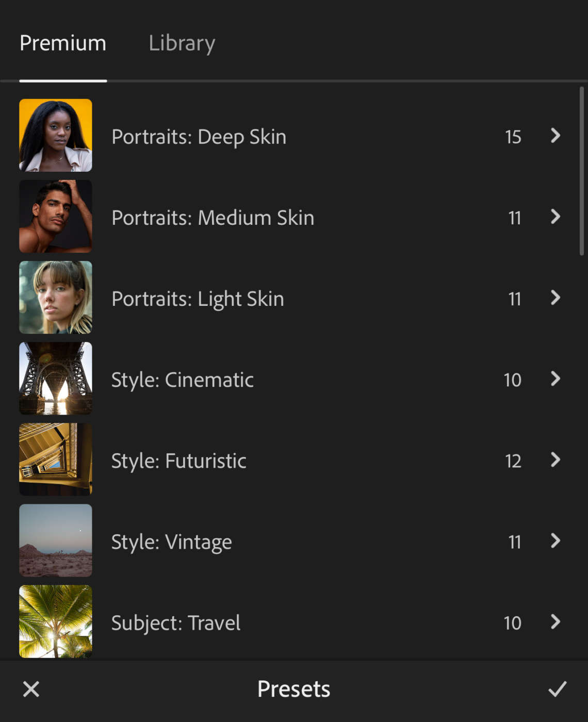Confirm presets with the checkmark icon
The width and height of the screenshot is (588, 722).
(557, 689)
